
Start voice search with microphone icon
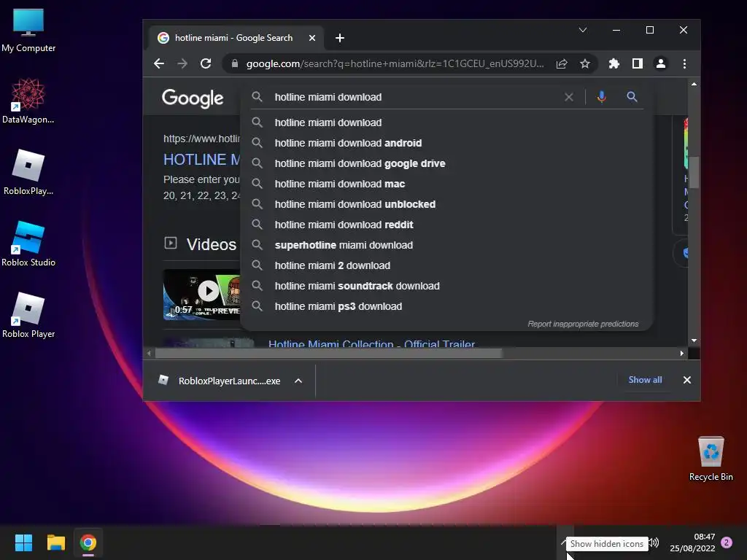tap(602, 97)
